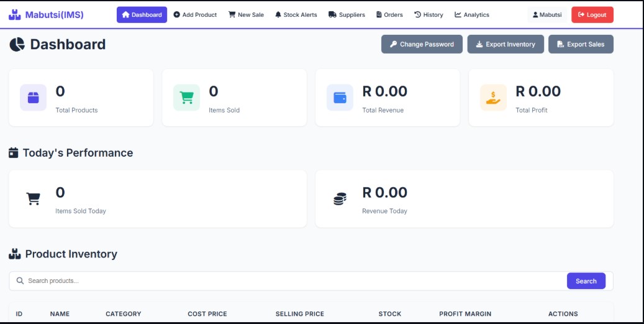The width and height of the screenshot is (644, 324).
Task: Open the Analytics page
Action: [472, 15]
